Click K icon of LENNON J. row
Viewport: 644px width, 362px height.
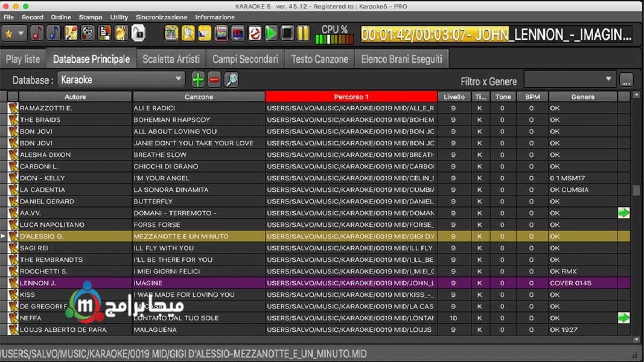pyautogui.click(x=13, y=283)
